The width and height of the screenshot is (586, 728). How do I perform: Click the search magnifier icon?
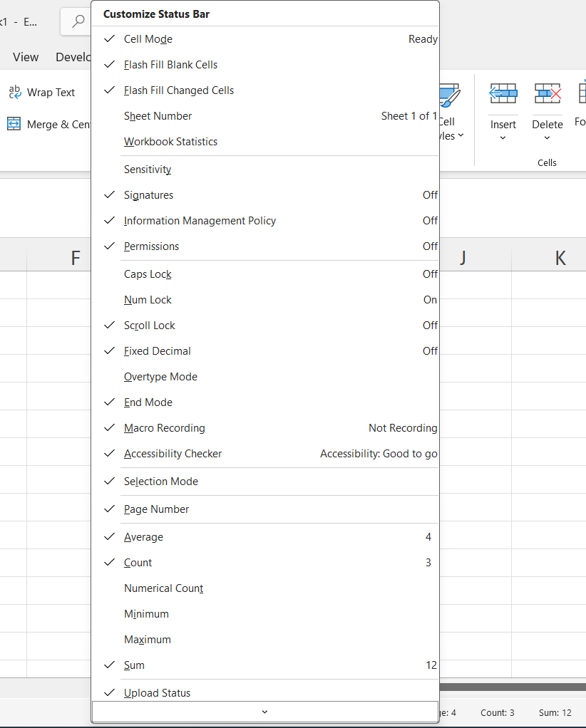(x=78, y=21)
